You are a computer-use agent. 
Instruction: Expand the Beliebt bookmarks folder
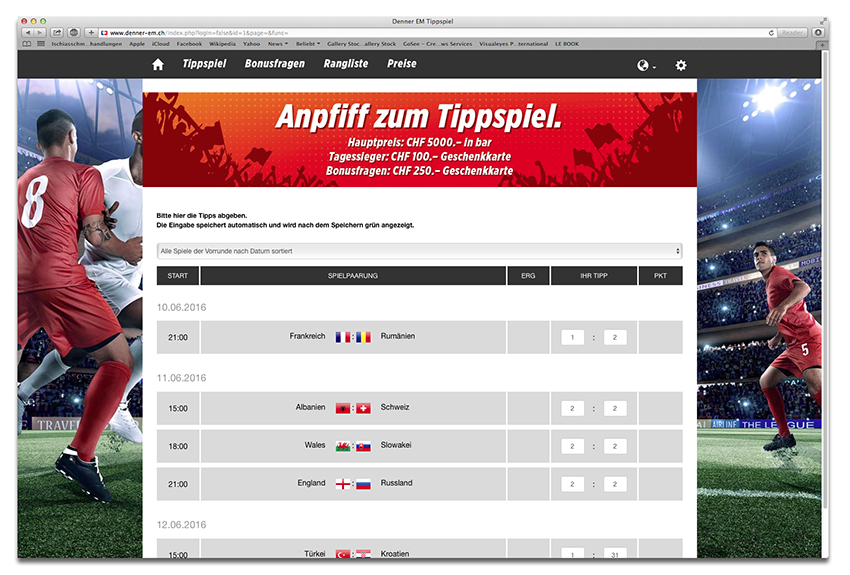308,44
